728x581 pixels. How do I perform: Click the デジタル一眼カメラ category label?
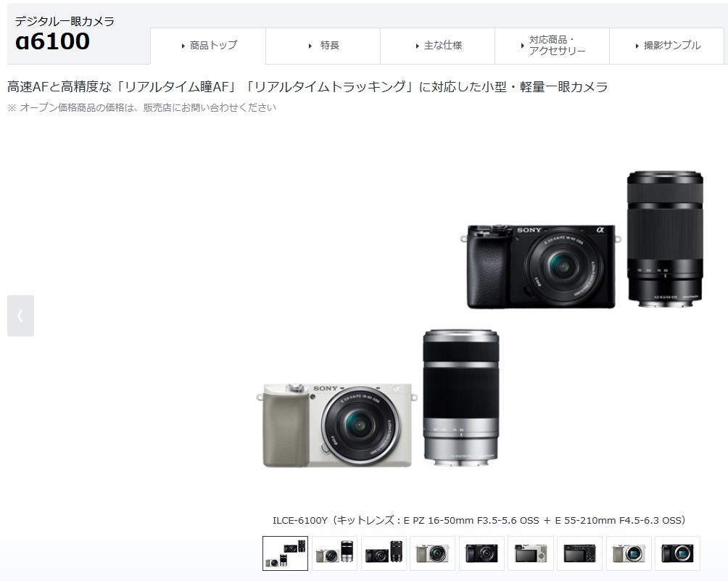point(65,21)
